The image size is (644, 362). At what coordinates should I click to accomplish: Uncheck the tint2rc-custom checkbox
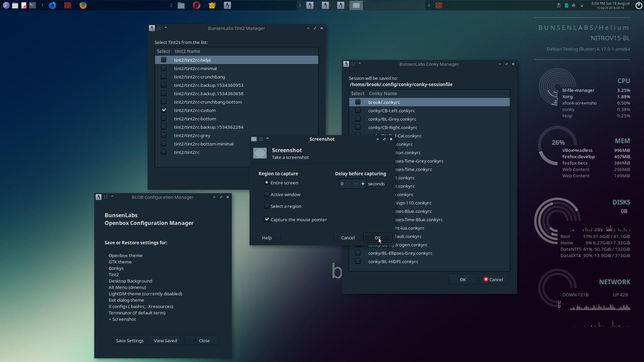point(164,110)
